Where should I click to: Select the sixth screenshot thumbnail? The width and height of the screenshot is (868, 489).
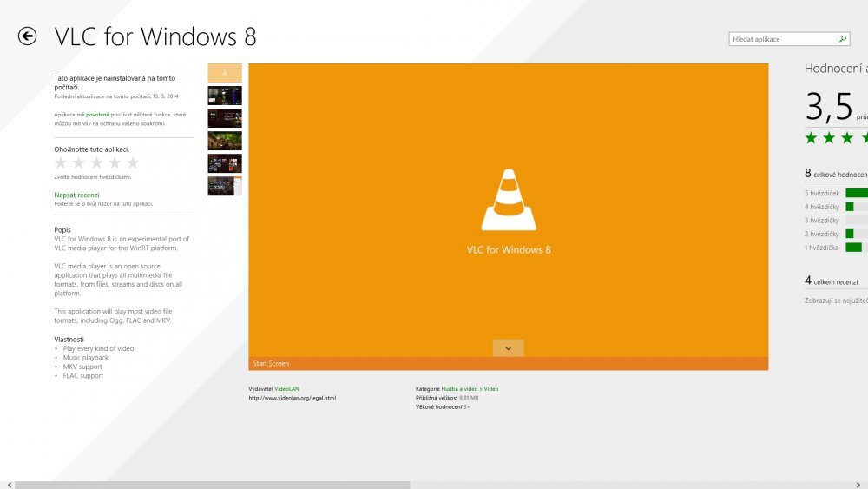(225, 186)
